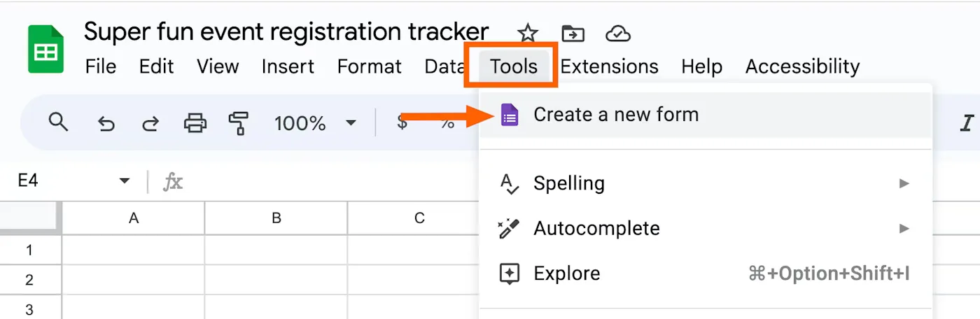Choose Create a new form
Image resolution: width=980 pixels, height=319 pixels.
(x=706, y=115)
